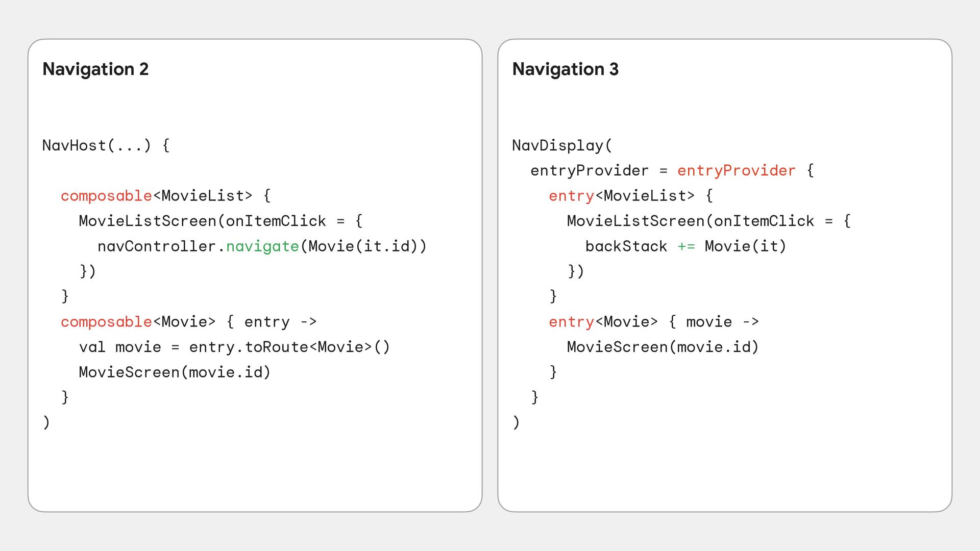Click the green += operator
This screenshot has height=551, width=980.
tap(686, 246)
